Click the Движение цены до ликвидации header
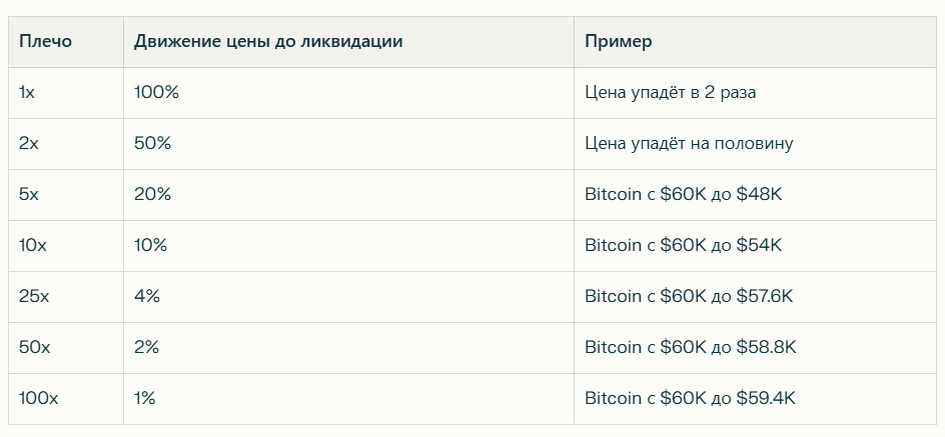 tap(349, 42)
